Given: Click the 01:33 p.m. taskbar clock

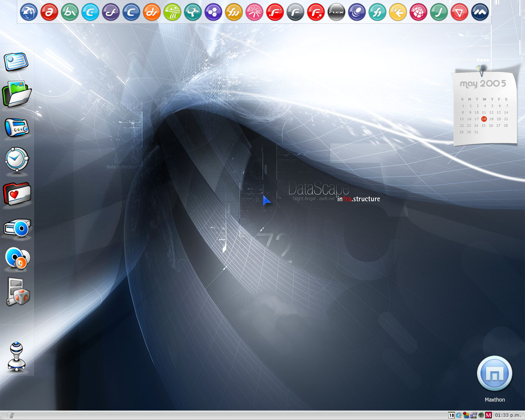Looking at the screenshot, I should 507,415.
